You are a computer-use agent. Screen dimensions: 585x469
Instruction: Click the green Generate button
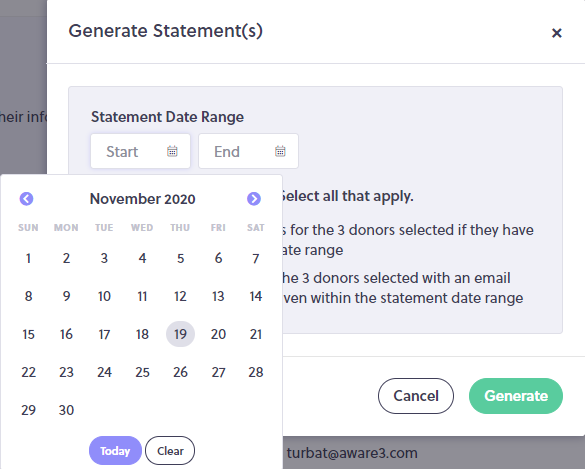point(516,396)
